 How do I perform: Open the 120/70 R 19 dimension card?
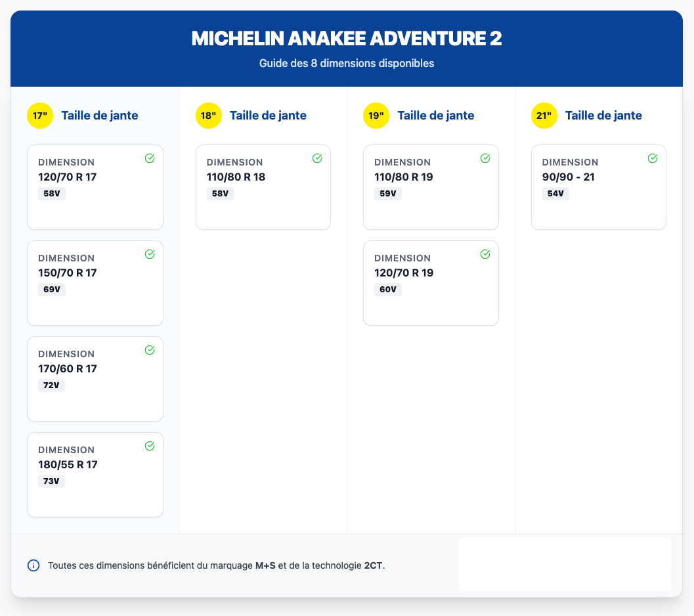431,283
